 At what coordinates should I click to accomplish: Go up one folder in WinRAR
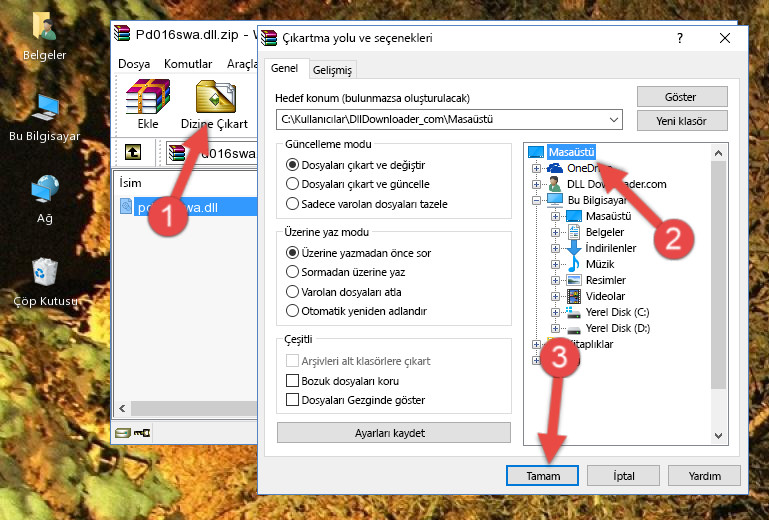(133, 153)
